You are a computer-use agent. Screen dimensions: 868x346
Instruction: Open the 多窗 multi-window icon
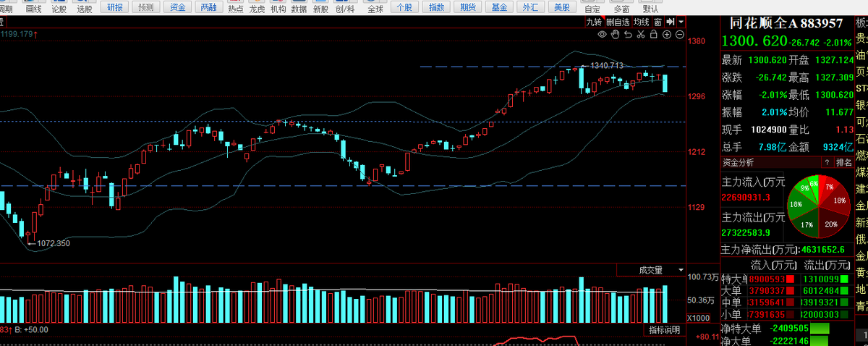tap(621, 9)
